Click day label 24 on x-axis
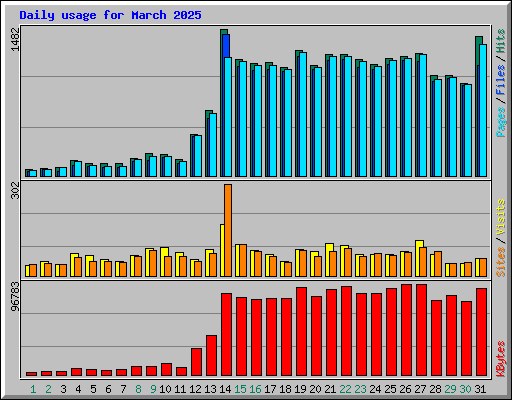The height and width of the screenshot is (400, 512). (x=375, y=389)
